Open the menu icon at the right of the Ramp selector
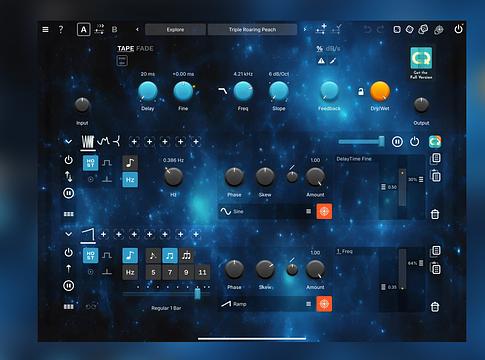Screen dimensions: 485x360 tap(308, 304)
